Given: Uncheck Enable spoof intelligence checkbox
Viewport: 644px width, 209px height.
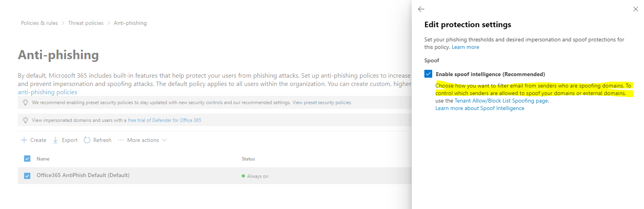Looking at the screenshot, I should point(428,74).
